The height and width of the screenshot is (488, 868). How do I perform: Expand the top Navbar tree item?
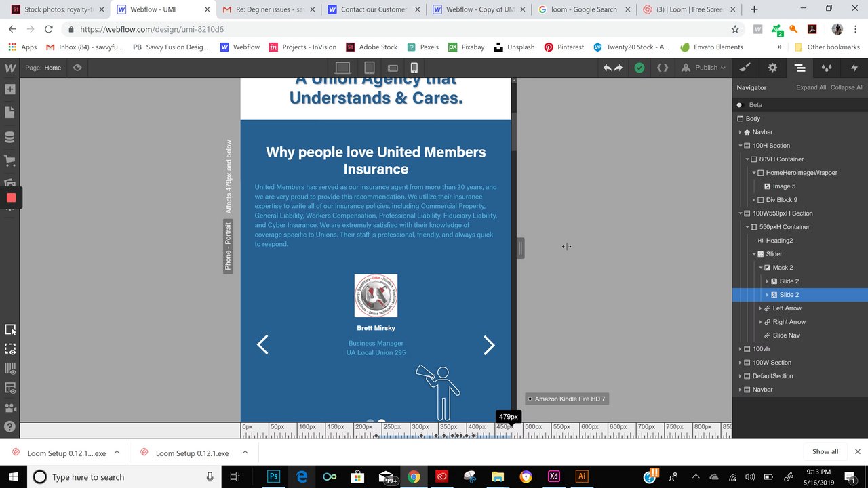(741, 132)
